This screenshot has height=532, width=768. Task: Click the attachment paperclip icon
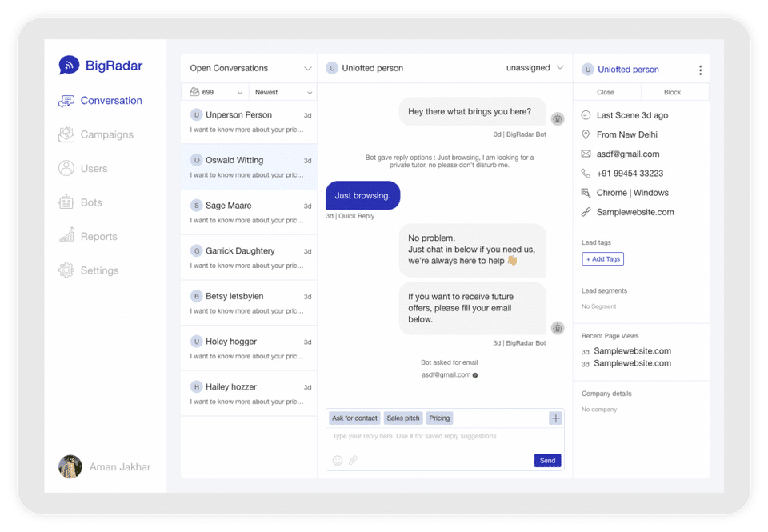click(x=353, y=460)
